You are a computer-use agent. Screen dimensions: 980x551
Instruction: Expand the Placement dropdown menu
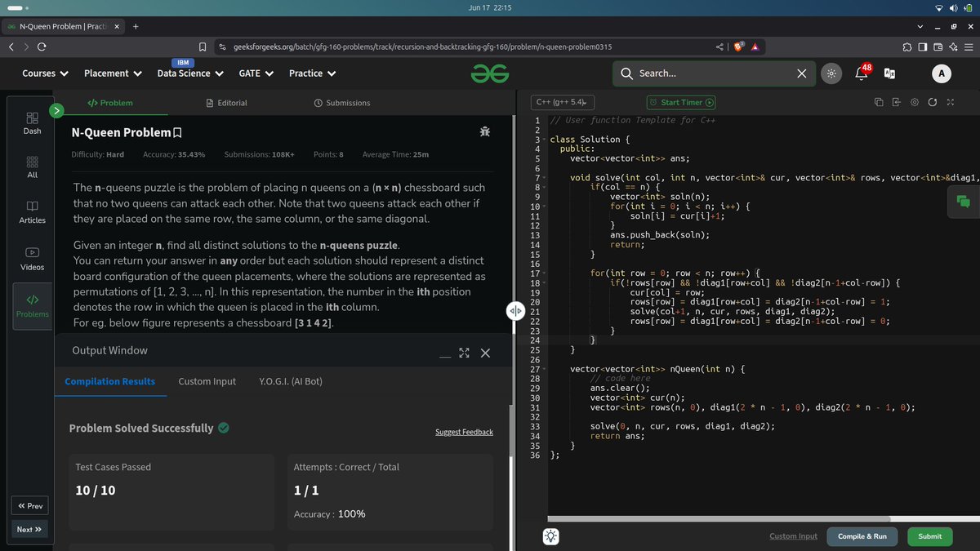(x=112, y=73)
